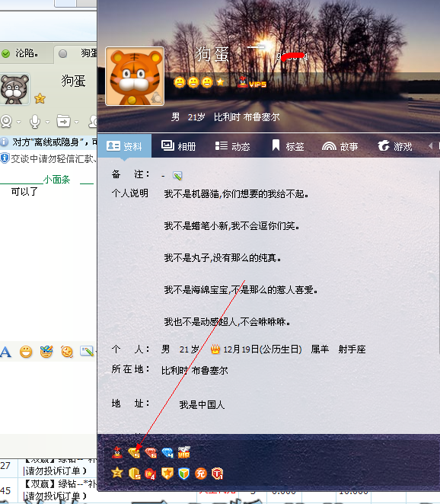Open the 故事 story tab
Image resolution: width=440 pixels, height=504 pixels.
(x=340, y=147)
